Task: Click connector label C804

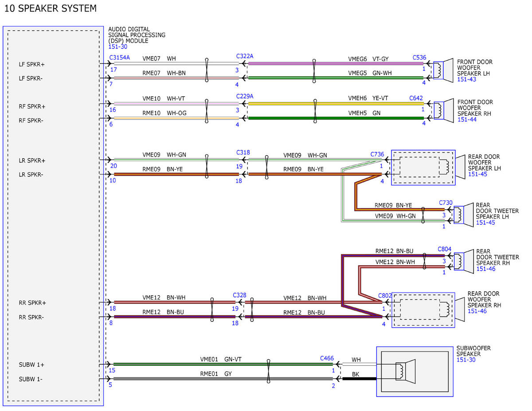Action: point(445,249)
